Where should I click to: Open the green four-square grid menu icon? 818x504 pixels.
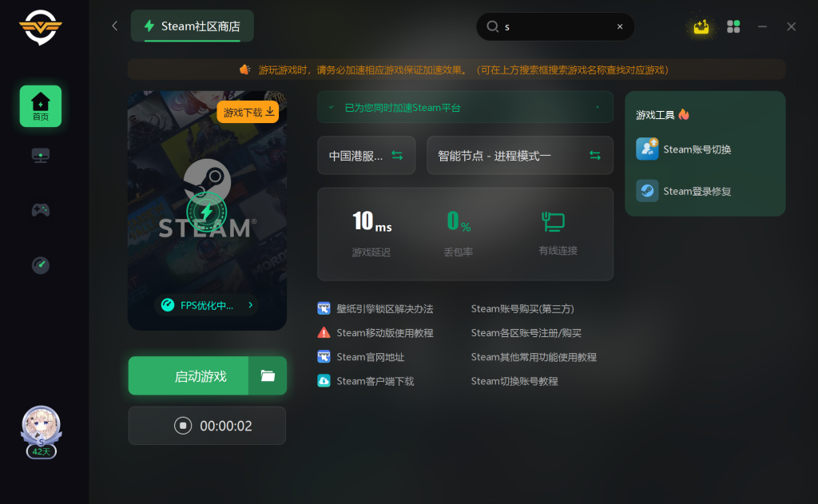click(733, 26)
